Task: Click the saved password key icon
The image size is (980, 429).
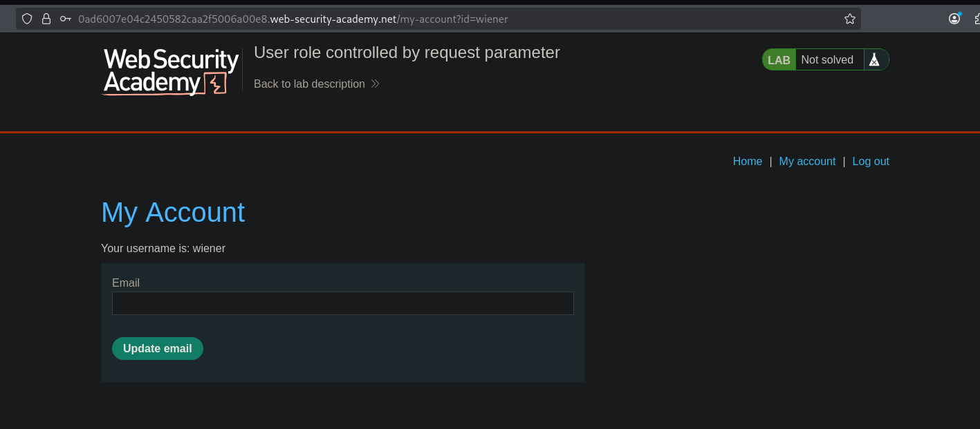Action: click(66, 19)
